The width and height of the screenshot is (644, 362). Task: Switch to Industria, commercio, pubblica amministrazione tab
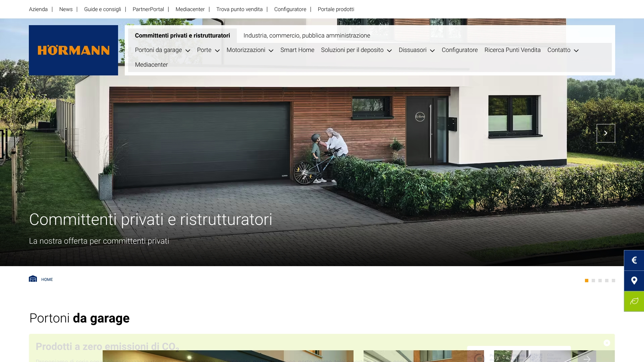306,35
